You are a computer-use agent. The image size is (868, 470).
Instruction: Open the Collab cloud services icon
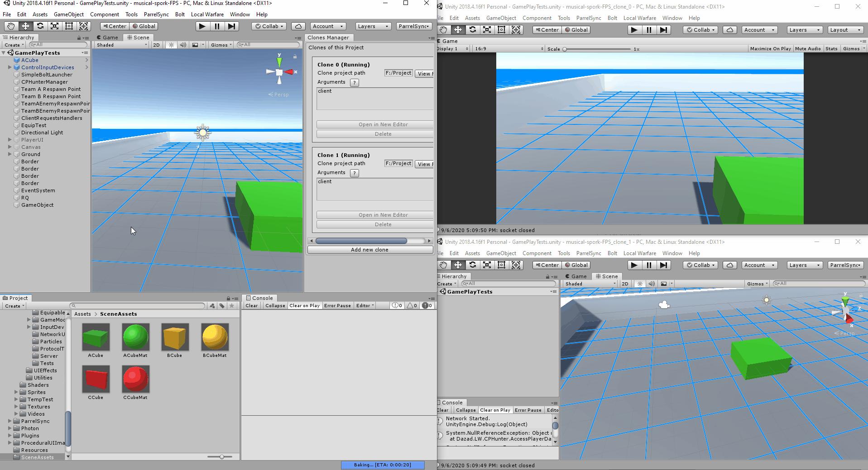coord(298,26)
